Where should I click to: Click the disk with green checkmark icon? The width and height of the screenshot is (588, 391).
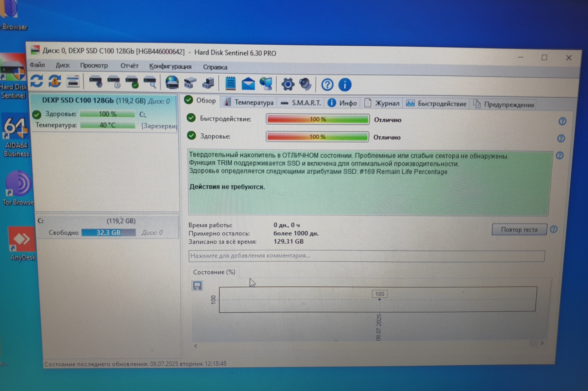[x=132, y=83]
